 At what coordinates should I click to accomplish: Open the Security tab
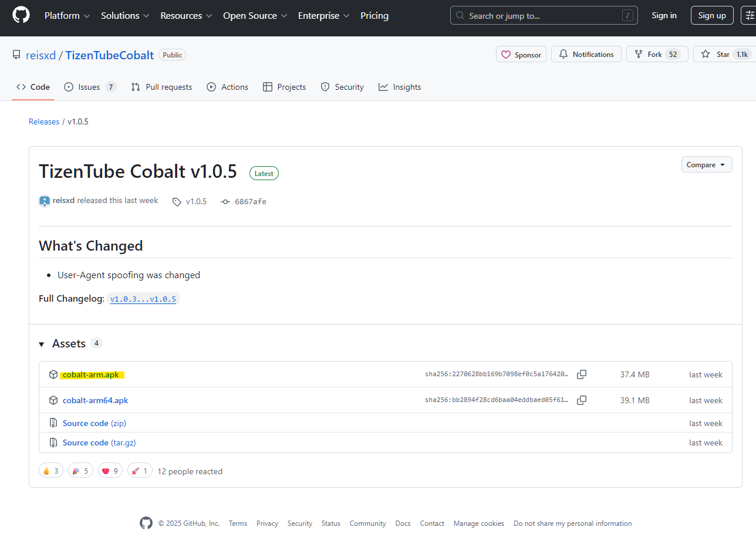click(342, 87)
